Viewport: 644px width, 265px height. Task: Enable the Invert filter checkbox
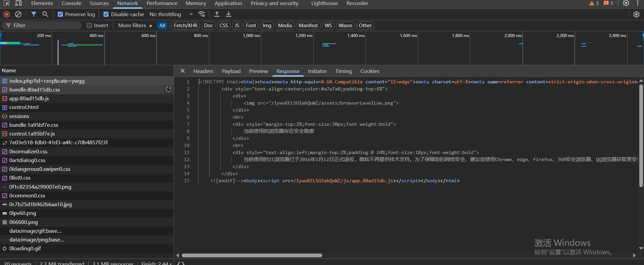(89, 26)
